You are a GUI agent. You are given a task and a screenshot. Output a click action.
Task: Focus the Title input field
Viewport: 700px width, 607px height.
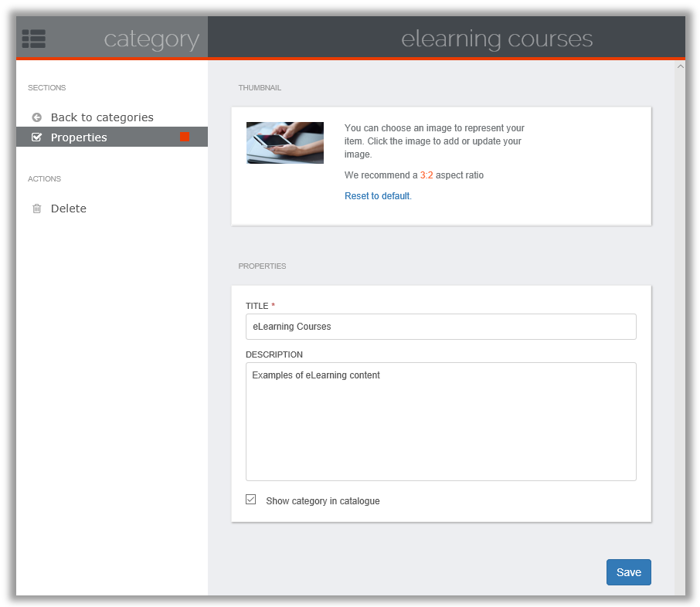tap(440, 327)
